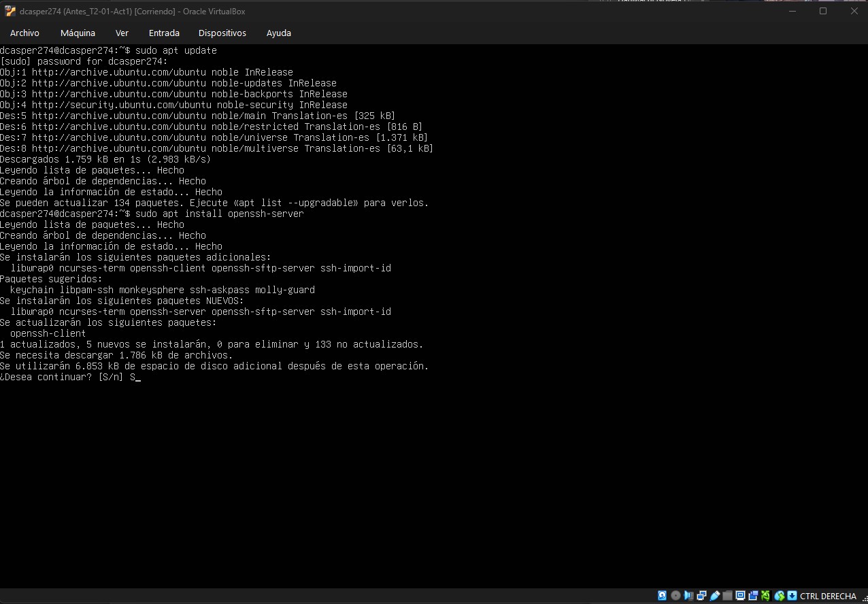Toggle keyboard capture blue arrow icon
This screenshot has height=604, width=868.
pyautogui.click(x=792, y=596)
